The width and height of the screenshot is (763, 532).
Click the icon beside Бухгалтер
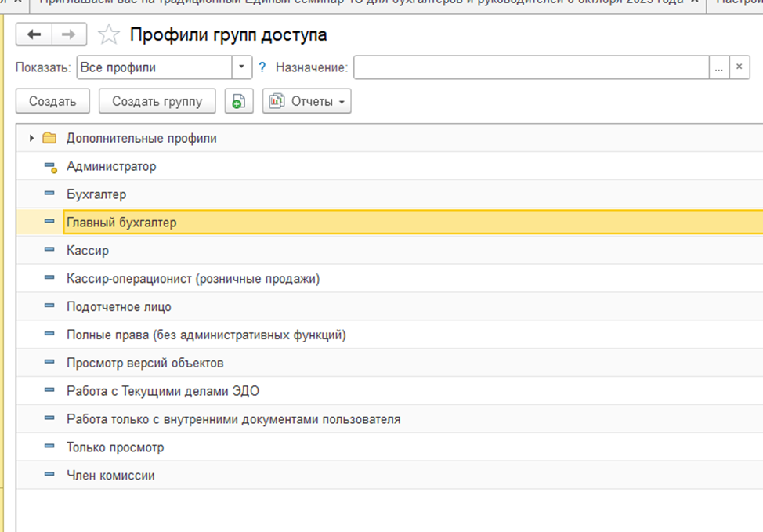49,194
